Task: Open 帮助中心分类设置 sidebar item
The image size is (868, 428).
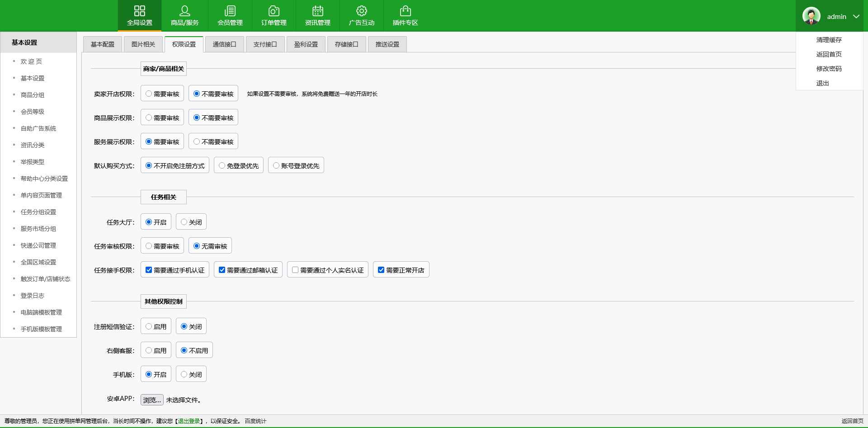Action: click(44, 179)
